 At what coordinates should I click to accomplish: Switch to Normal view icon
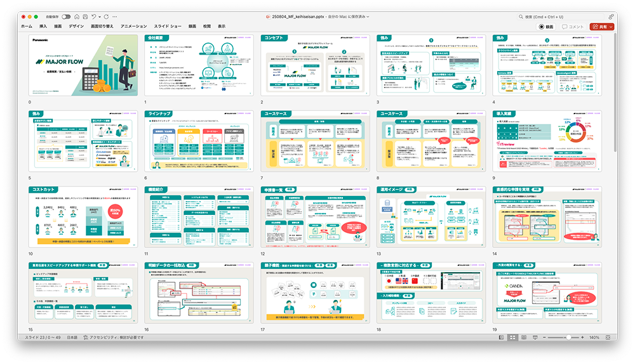[502, 337]
